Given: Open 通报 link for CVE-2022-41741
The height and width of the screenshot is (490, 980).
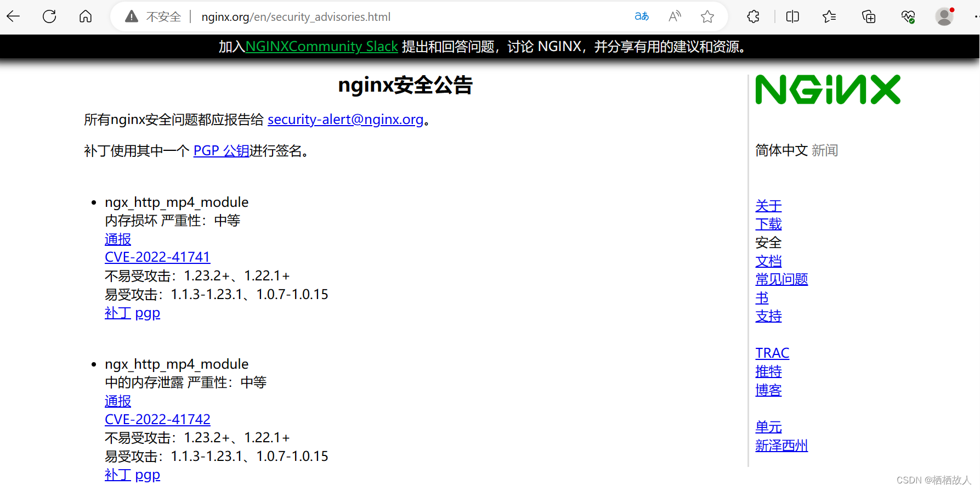Looking at the screenshot, I should [x=118, y=239].
